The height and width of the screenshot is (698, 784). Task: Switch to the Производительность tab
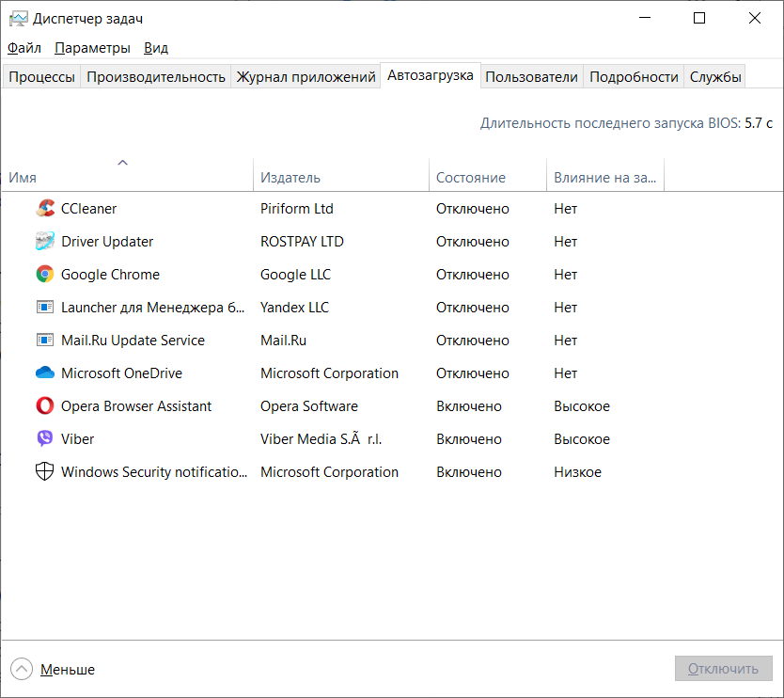pyautogui.click(x=156, y=77)
